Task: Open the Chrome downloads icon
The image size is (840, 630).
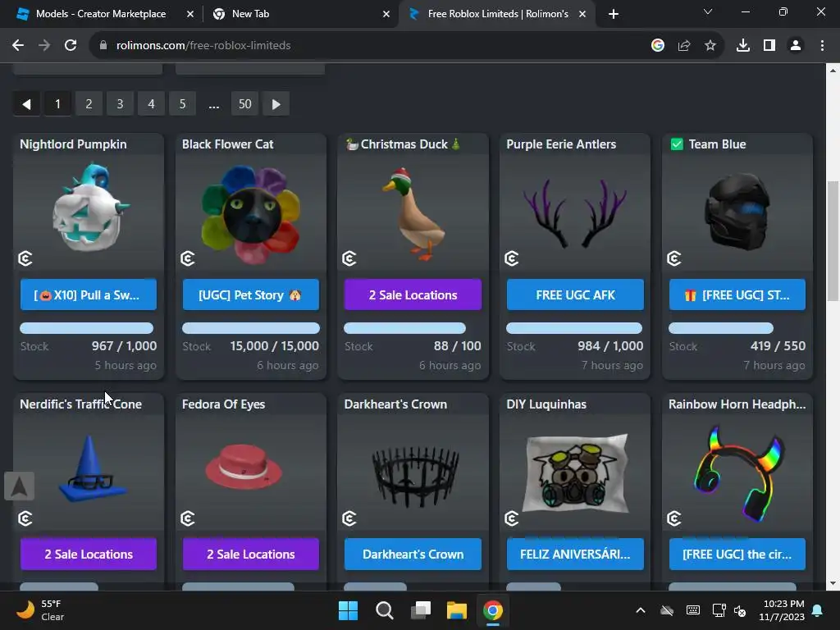Action: (743, 46)
